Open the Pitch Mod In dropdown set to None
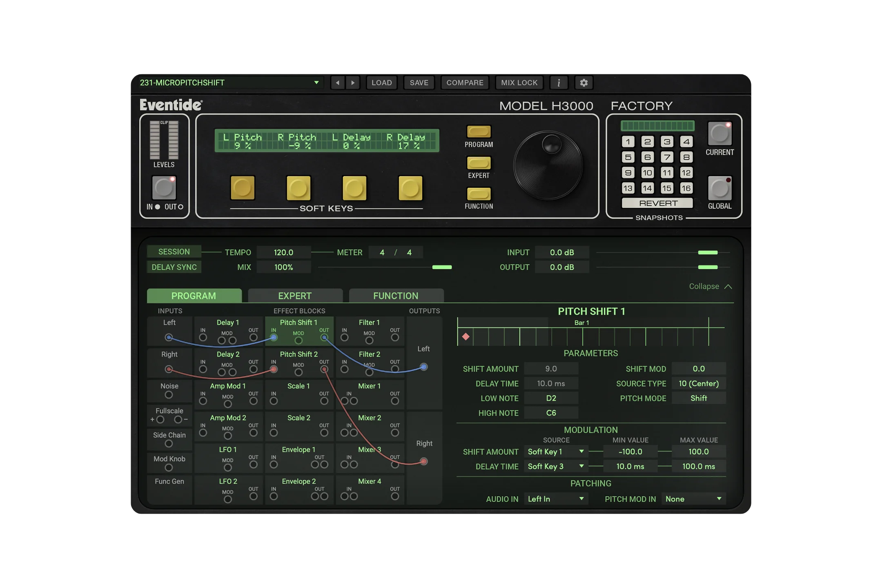Screen dimensions: 882x588 click(693, 499)
